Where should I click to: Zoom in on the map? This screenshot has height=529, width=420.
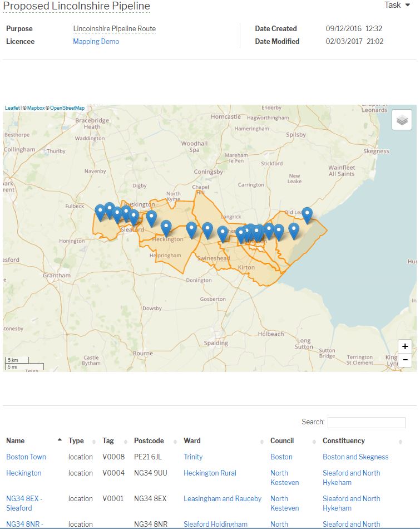405,346
